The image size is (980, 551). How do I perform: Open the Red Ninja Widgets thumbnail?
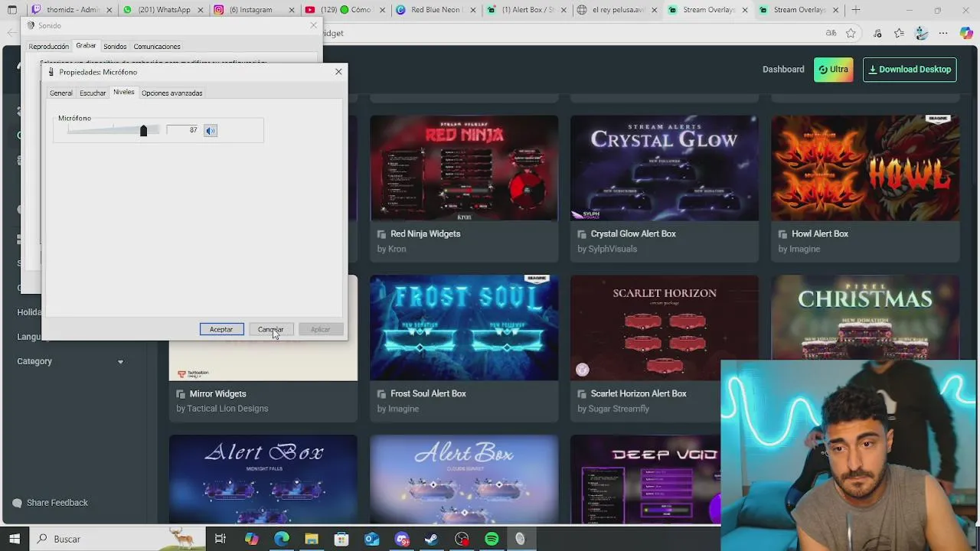click(464, 168)
